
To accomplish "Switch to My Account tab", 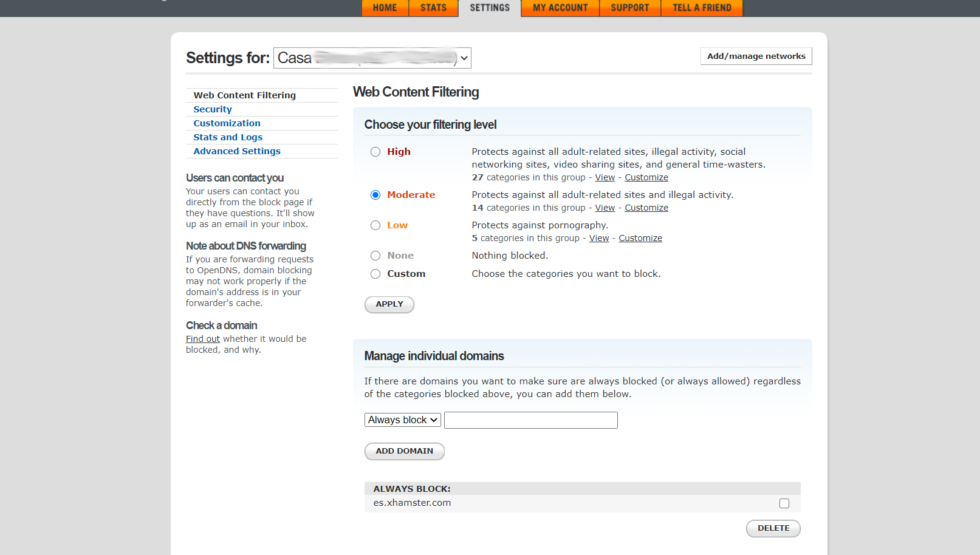I will 560,8.
